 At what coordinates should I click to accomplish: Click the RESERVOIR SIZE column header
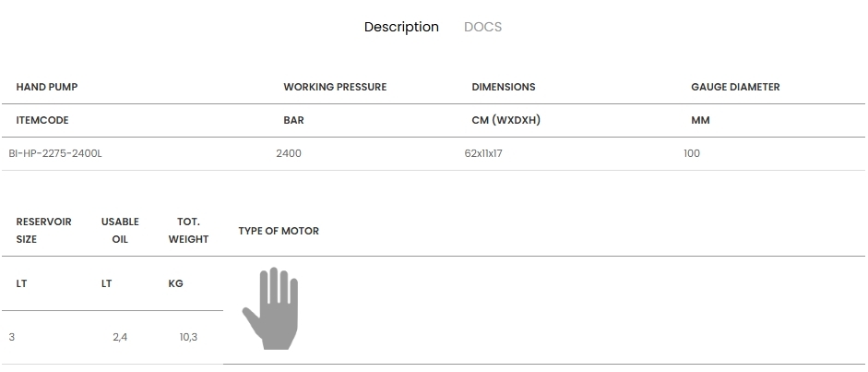click(44, 230)
